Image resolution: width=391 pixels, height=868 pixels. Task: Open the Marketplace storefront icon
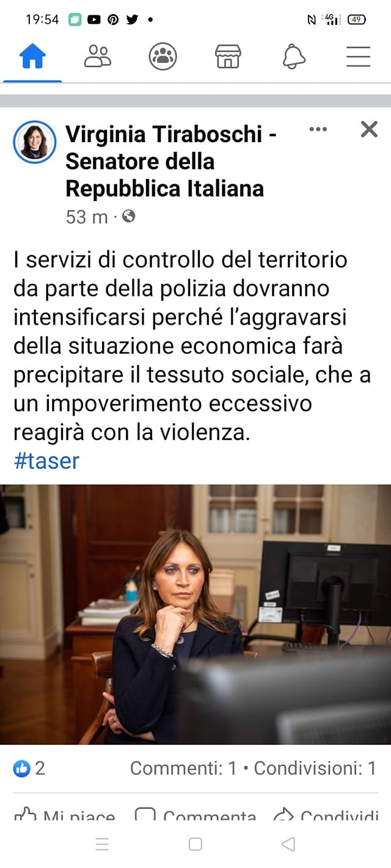(x=228, y=57)
